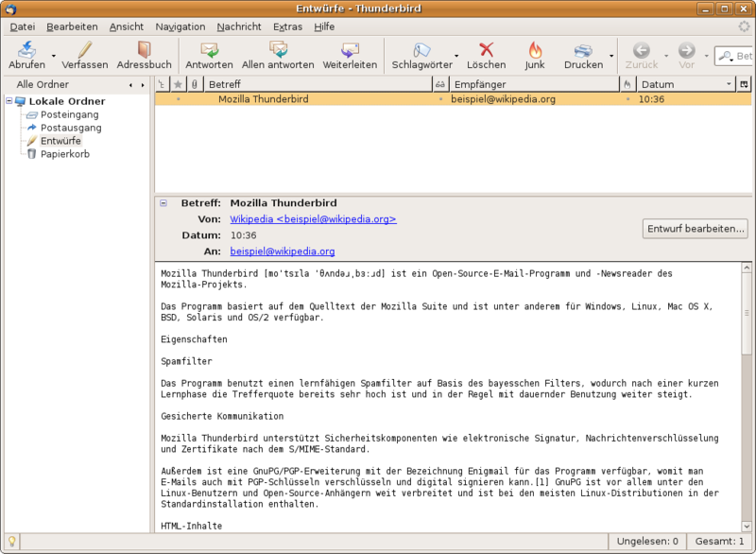The width and height of the screenshot is (756, 554).
Task: Toggle the star column header
Action: click(x=178, y=84)
